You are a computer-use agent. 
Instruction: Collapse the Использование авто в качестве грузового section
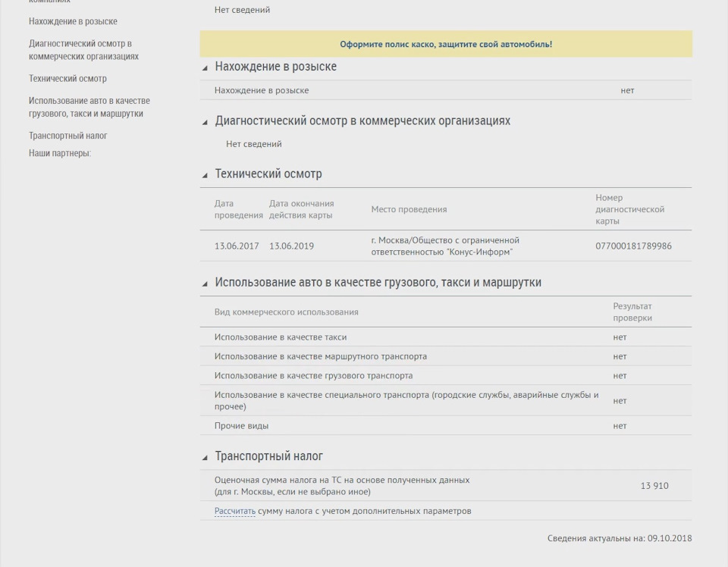click(205, 284)
